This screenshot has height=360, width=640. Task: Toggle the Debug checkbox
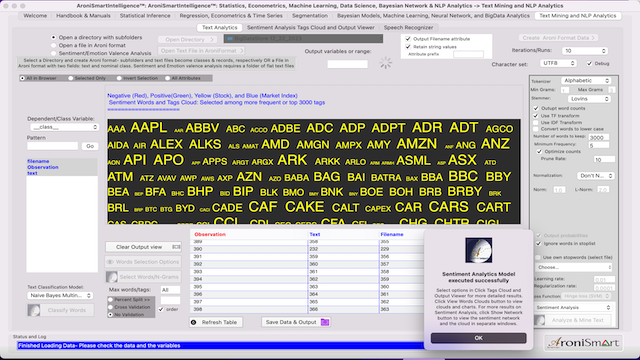click(x=589, y=63)
